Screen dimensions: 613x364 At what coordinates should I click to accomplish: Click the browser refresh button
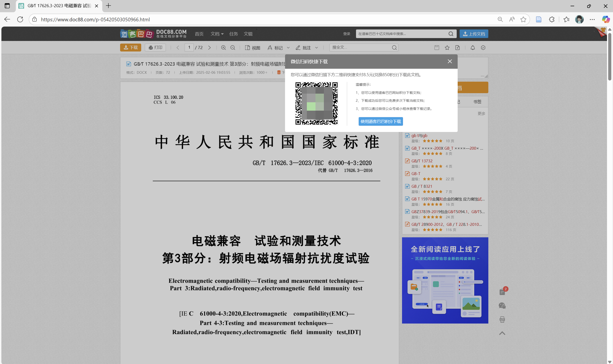coord(20,19)
